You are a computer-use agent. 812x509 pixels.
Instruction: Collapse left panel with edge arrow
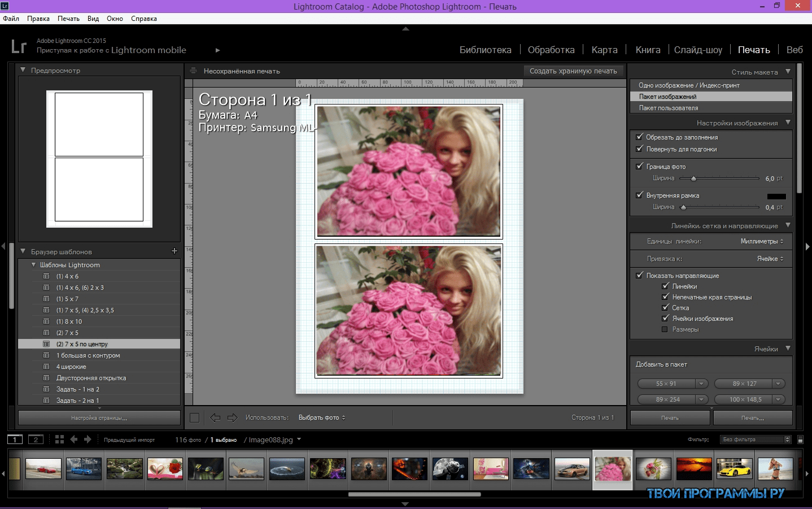point(3,246)
